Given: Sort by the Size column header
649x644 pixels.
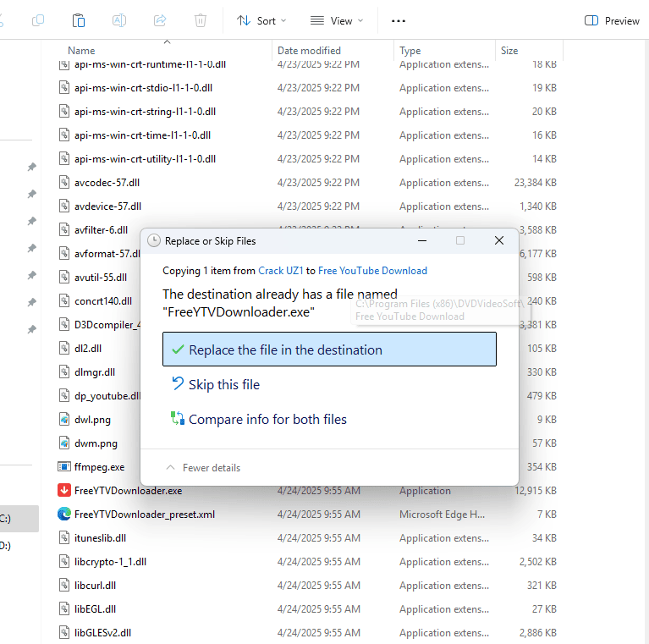Looking at the screenshot, I should [509, 51].
